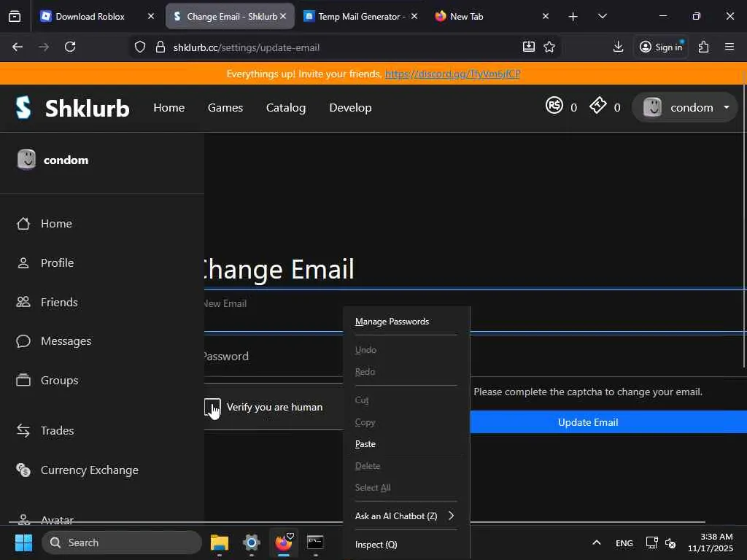Image resolution: width=747 pixels, height=560 pixels.
Task: Reload the current page
Action: click(70, 47)
